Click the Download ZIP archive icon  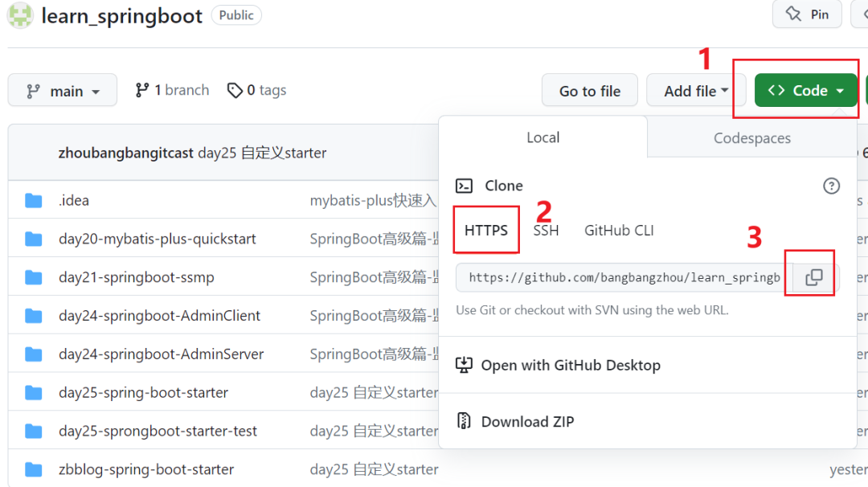[x=464, y=421]
